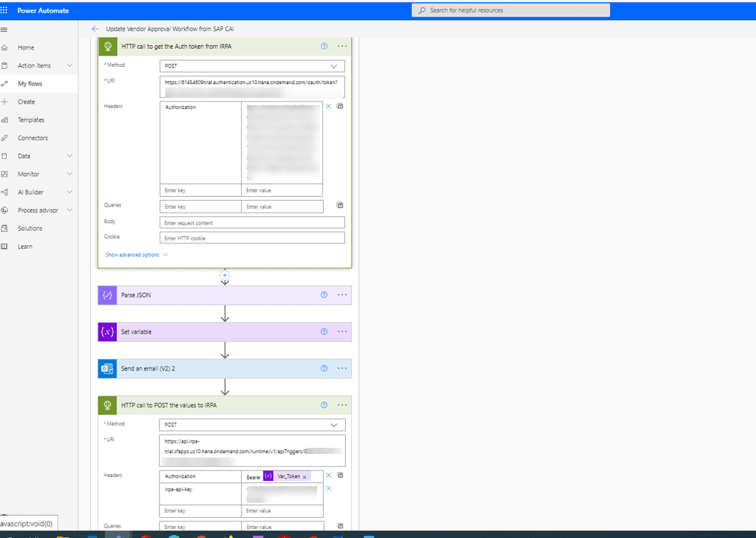Expand the Monitor chevron in sidebar

pos(69,174)
